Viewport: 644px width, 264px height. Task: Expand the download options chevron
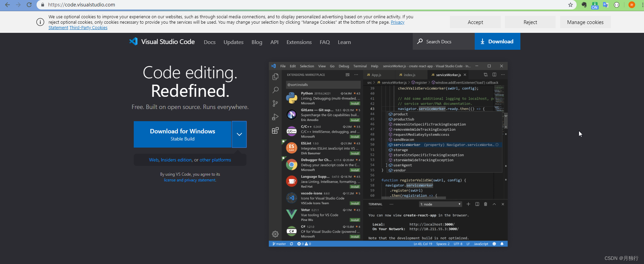(x=239, y=134)
